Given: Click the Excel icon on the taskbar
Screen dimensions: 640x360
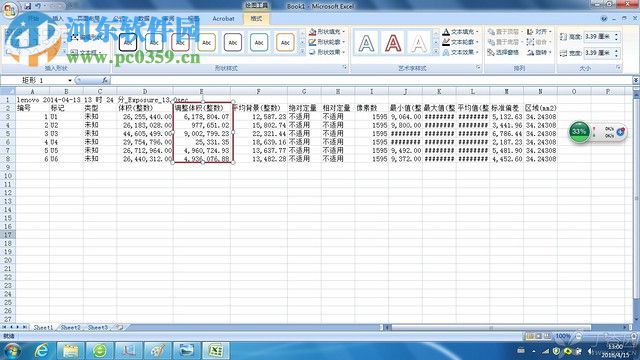Looking at the screenshot, I should point(216,351).
